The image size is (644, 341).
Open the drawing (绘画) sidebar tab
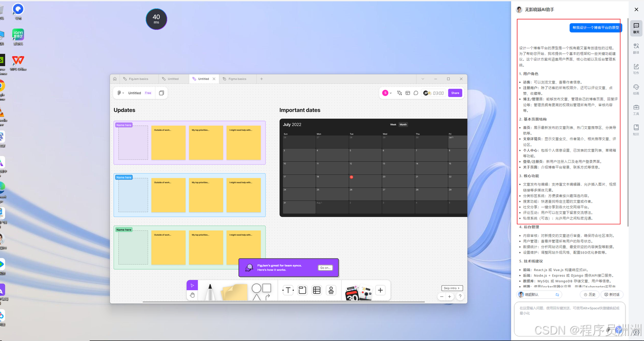click(636, 90)
